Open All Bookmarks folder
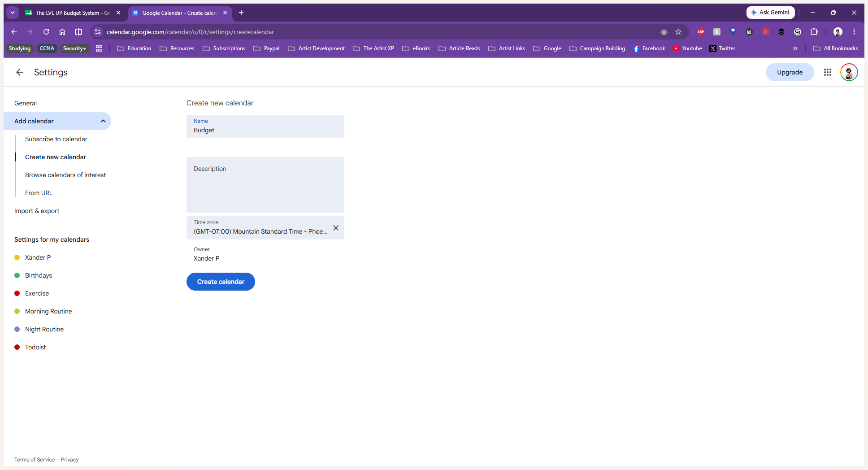Screen dimensions: 868x470 coord(836,48)
